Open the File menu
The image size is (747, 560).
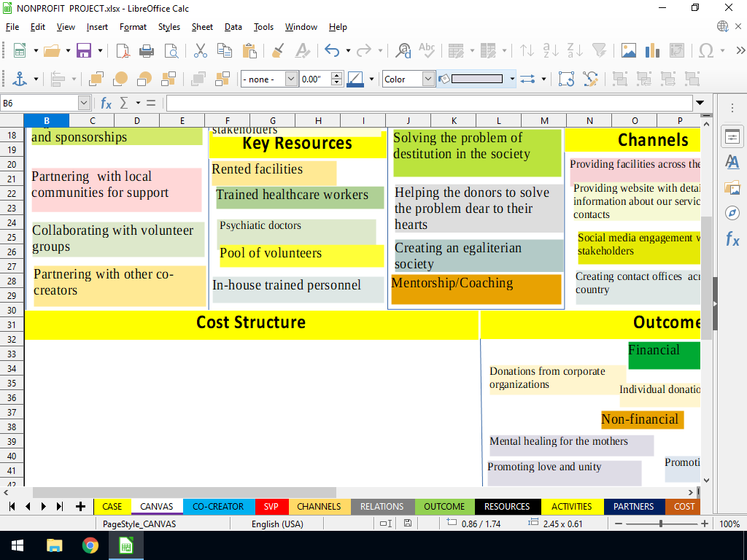tap(12, 27)
